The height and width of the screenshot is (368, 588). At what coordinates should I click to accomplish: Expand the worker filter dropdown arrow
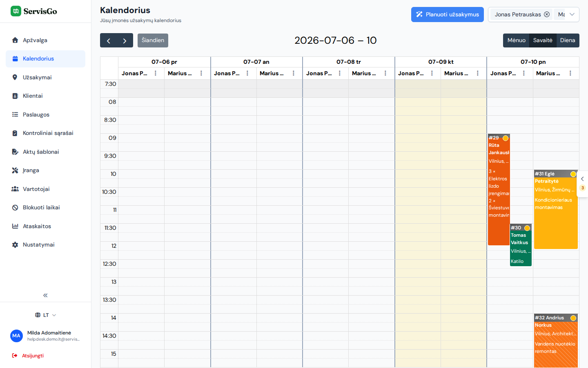(x=572, y=14)
